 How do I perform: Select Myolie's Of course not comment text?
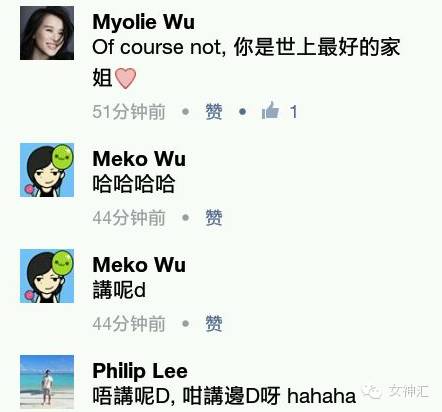pyautogui.click(x=246, y=63)
